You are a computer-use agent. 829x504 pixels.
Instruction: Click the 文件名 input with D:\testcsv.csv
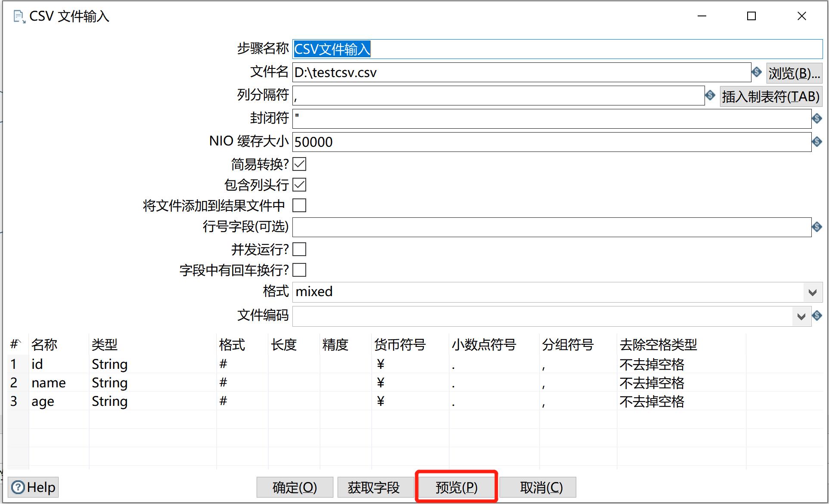pos(522,72)
